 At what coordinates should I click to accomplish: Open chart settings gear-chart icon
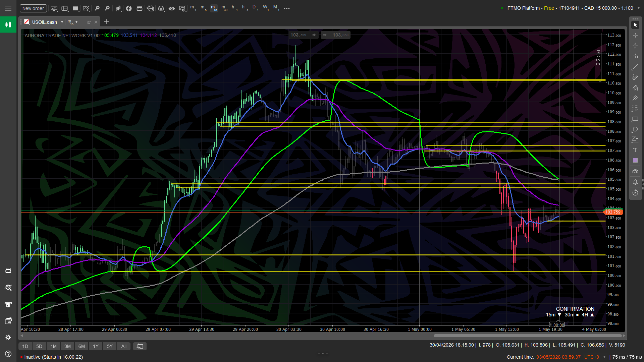coord(182,8)
